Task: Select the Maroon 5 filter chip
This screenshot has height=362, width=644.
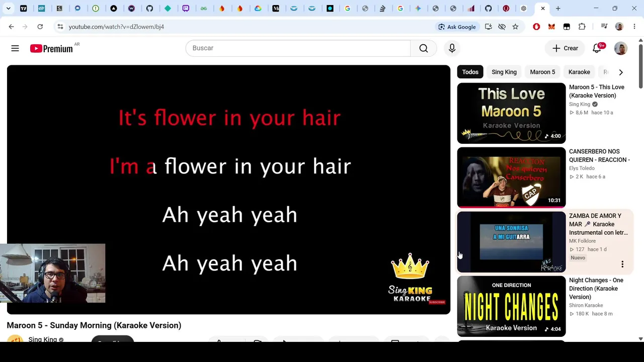Action: click(542, 72)
